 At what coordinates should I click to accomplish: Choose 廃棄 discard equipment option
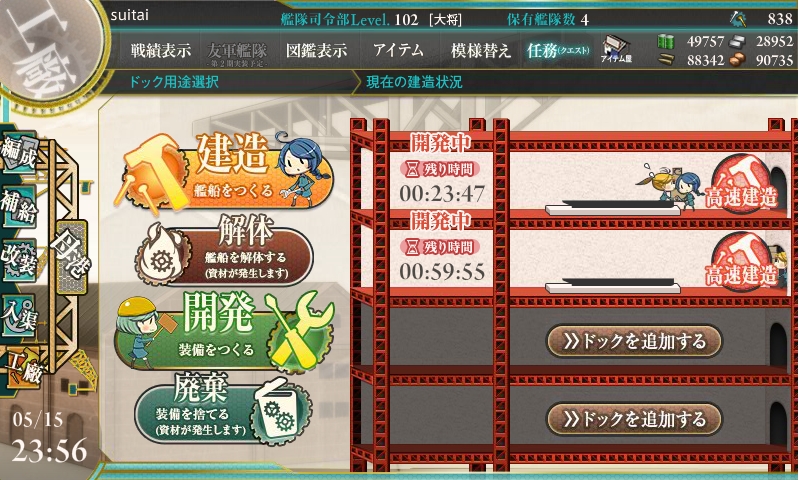coord(223,410)
